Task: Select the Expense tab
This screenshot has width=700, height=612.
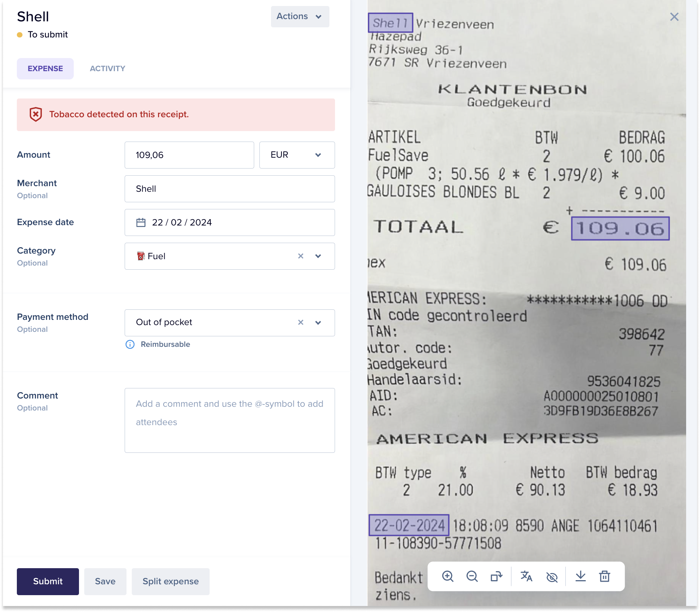Action: (45, 69)
